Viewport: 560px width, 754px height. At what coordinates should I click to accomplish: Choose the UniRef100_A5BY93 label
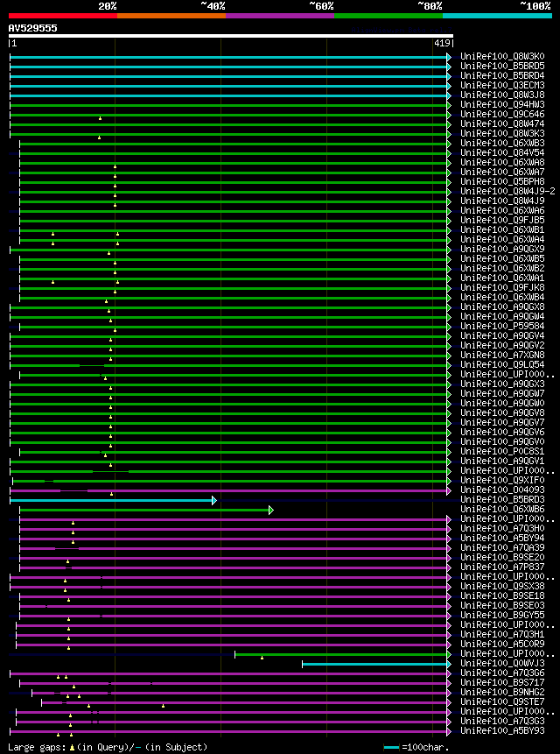[502, 730]
